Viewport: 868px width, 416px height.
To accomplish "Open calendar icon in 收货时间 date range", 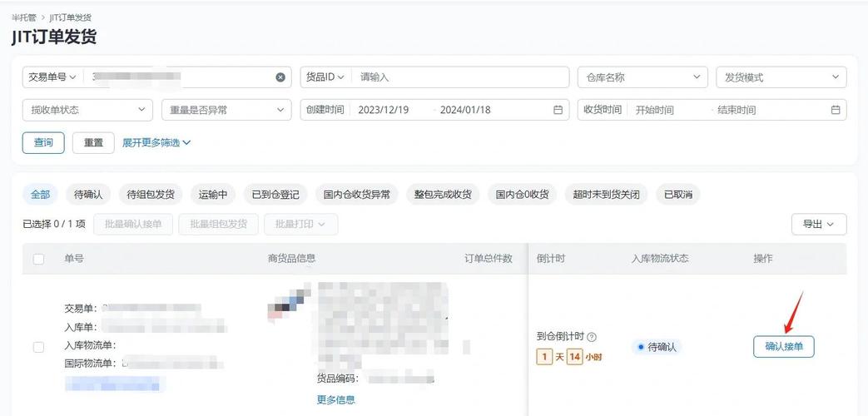I will (836, 110).
